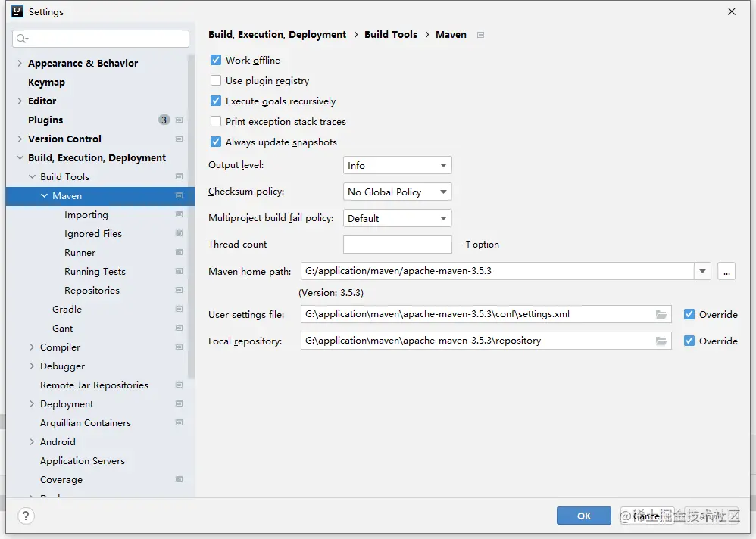Click the project-level icon on the Build Tools row
Viewport: 756px width, 539px height.
(x=179, y=177)
